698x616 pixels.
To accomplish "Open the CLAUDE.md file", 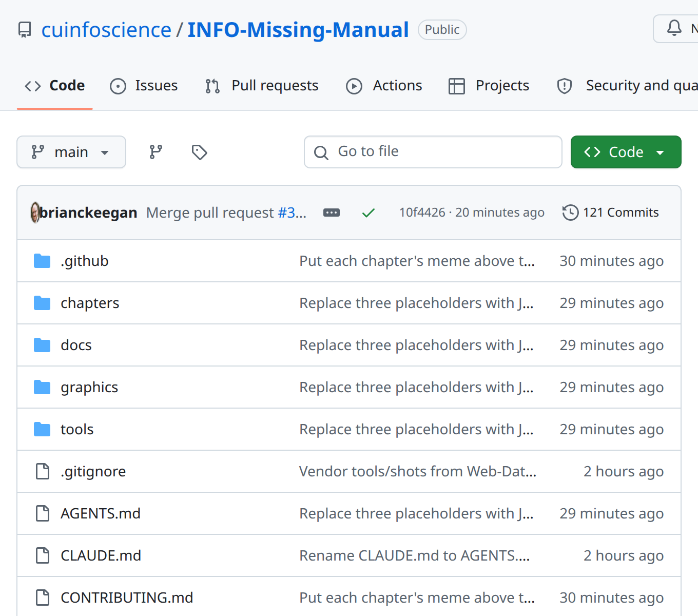I will (x=101, y=555).
